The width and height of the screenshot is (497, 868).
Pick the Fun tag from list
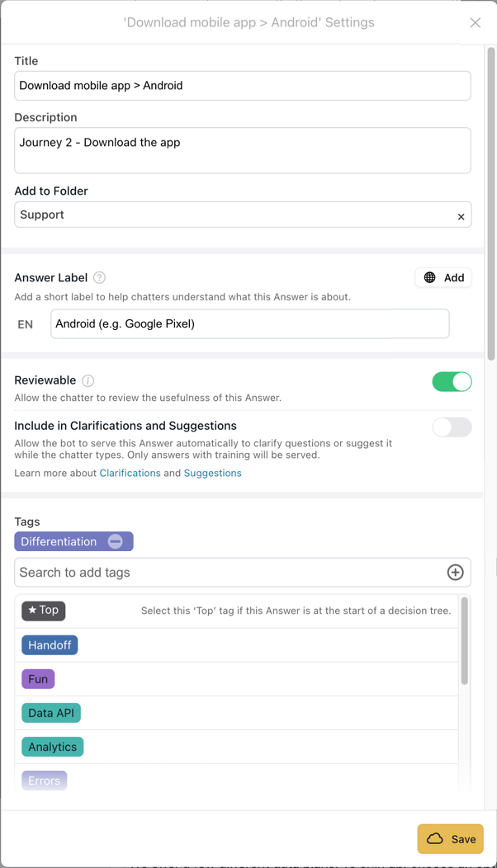click(38, 679)
